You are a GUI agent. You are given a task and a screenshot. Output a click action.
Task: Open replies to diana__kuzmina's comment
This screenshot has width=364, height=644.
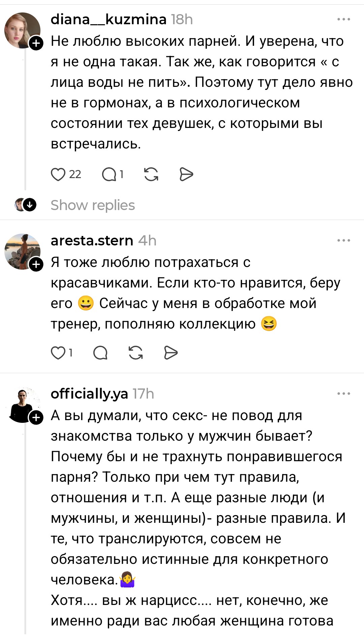(x=109, y=174)
